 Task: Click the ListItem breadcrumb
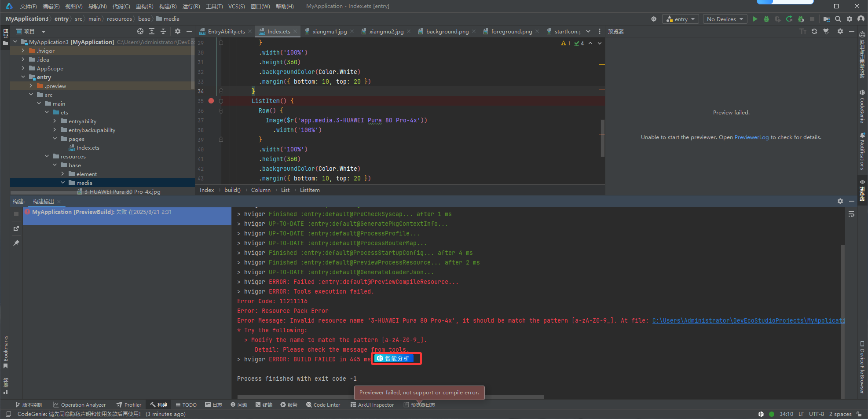310,190
